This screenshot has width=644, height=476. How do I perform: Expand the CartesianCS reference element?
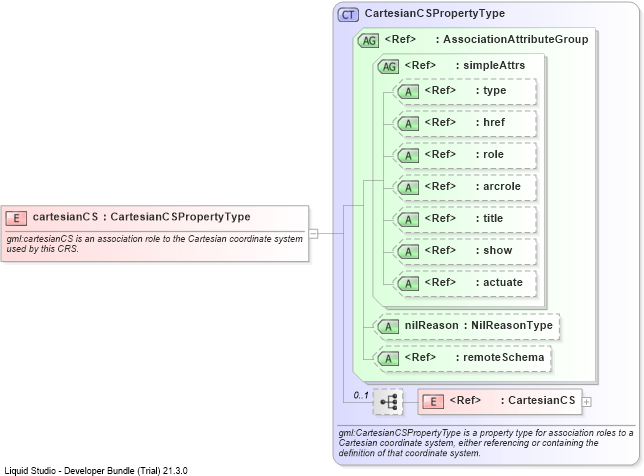(587, 402)
